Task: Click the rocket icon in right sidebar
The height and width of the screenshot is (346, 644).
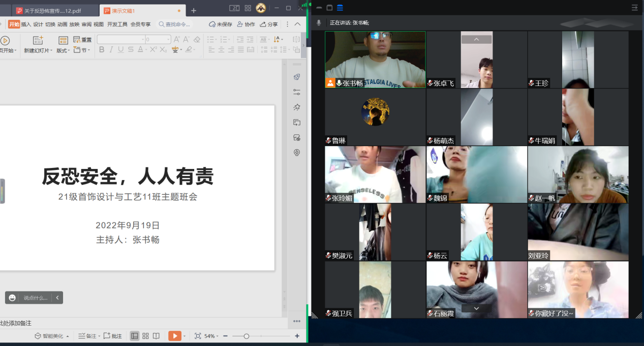Action: point(297,77)
